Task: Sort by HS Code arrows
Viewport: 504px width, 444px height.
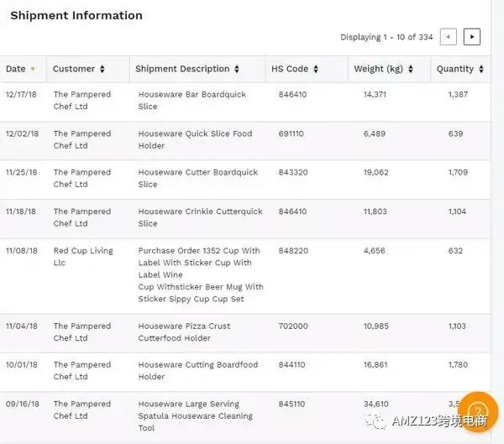Action: point(316,69)
